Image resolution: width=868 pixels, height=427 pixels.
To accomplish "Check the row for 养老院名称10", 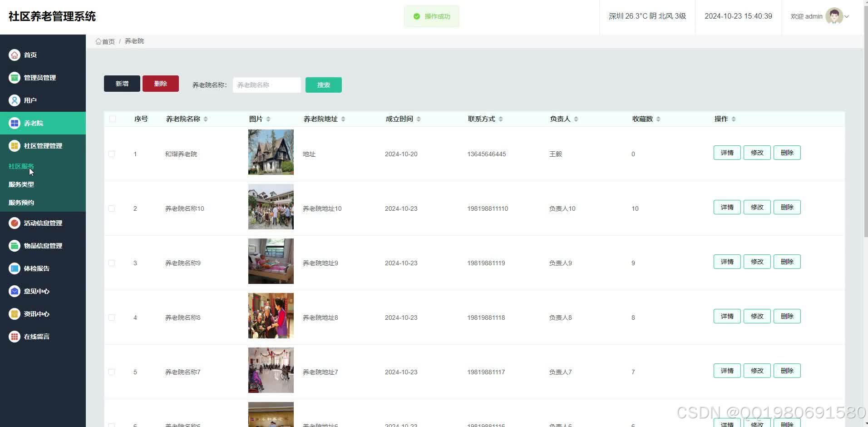I will 112,209.
